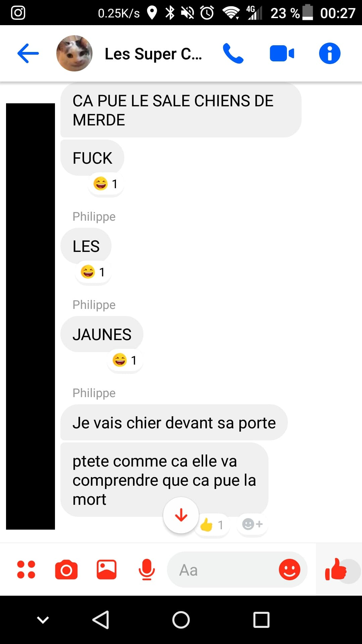This screenshot has width=362, height=644.
Task: Open the camera from message bar
Action: coord(66,570)
